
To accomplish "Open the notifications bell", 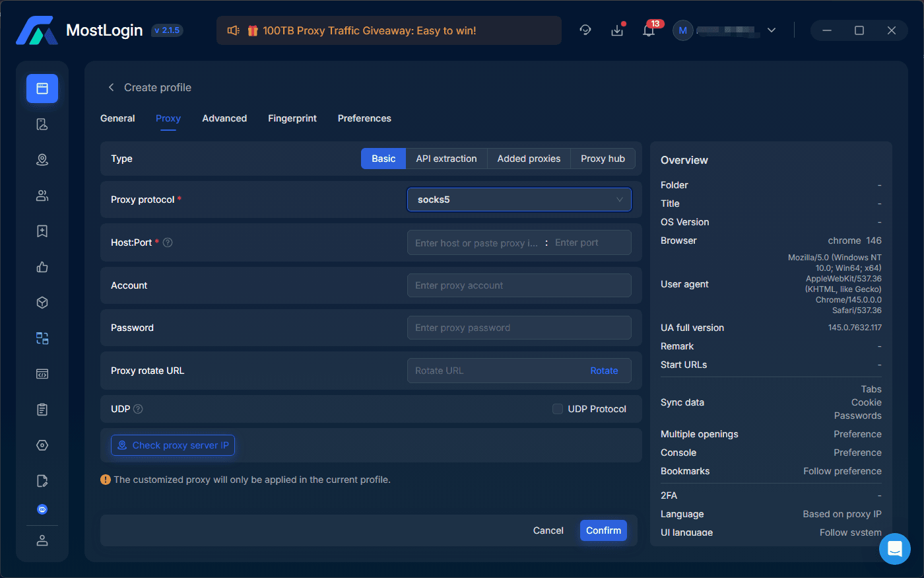I will (x=649, y=30).
